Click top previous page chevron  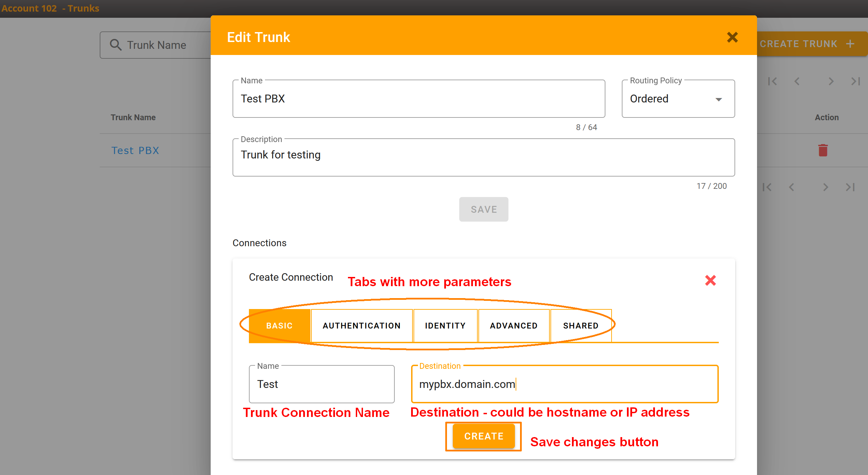pos(797,81)
